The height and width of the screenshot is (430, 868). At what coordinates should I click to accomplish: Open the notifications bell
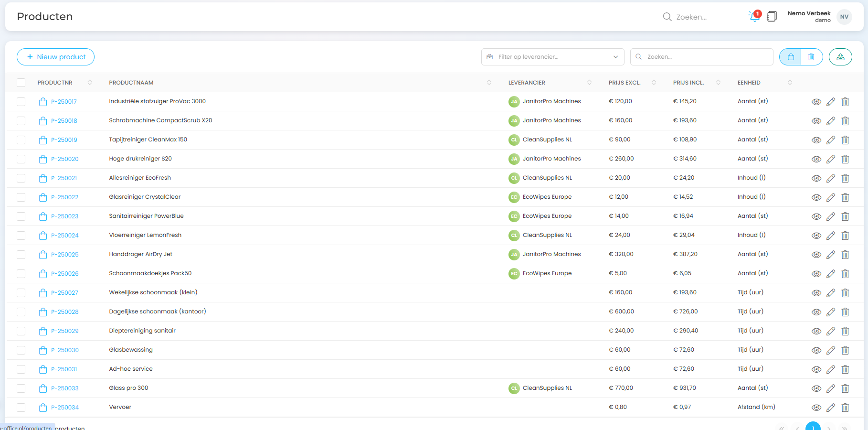click(754, 17)
